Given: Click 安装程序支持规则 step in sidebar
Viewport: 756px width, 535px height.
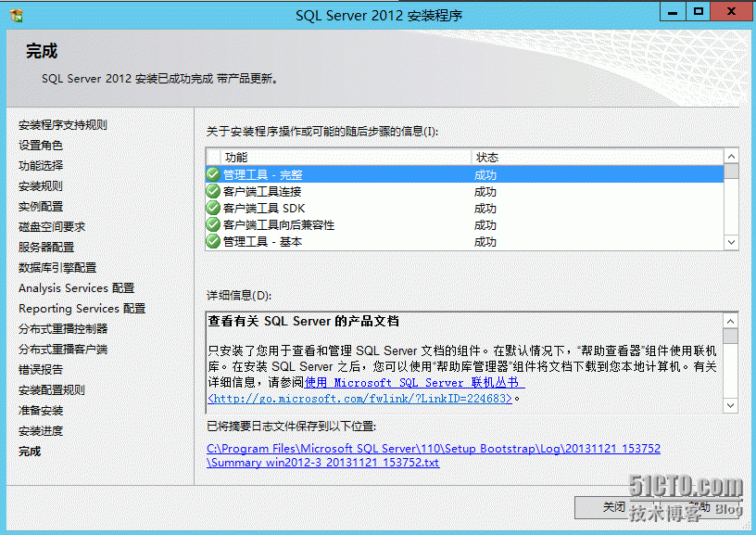Looking at the screenshot, I should pos(63,125).
